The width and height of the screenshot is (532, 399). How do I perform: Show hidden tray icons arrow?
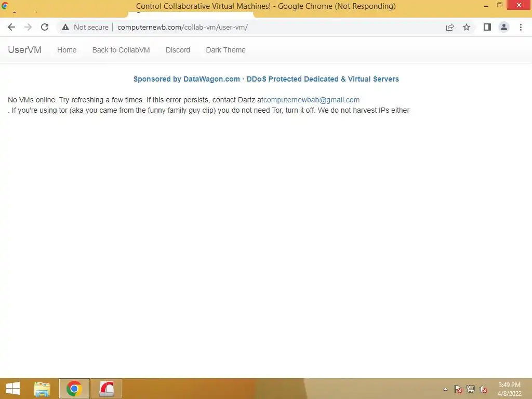(x=445, y=389)
